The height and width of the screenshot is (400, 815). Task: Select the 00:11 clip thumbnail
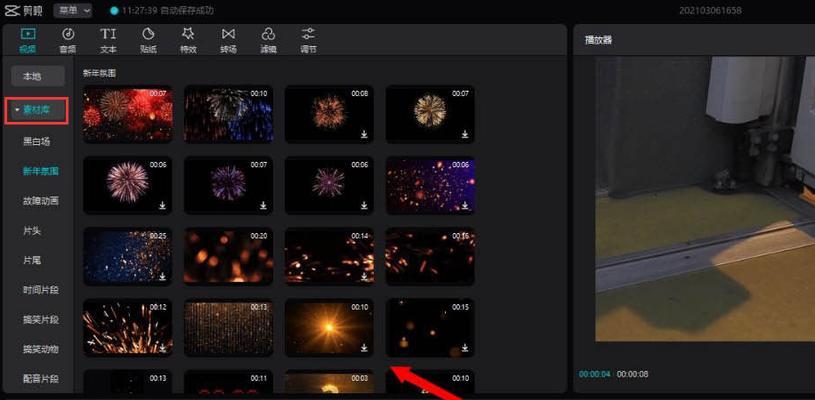click(228, 382)
